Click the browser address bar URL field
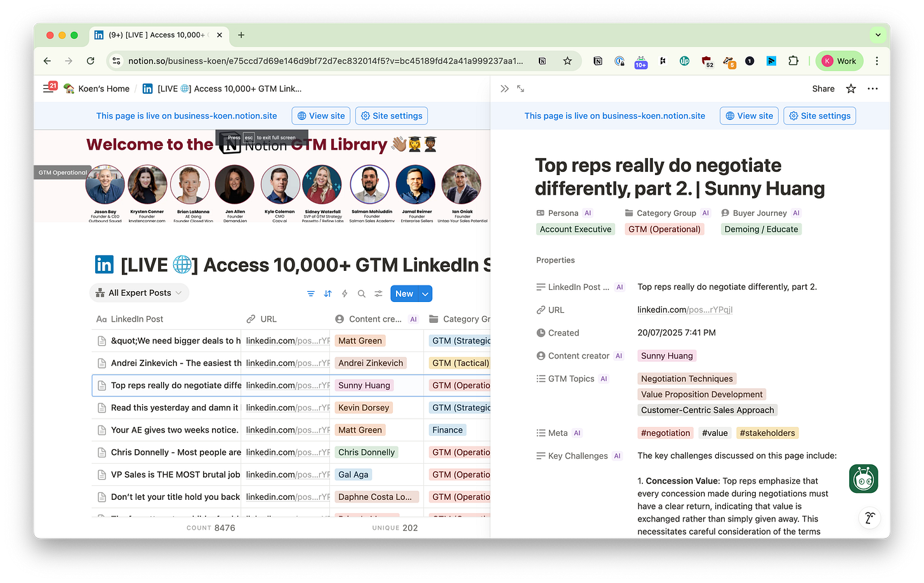This screenshot has width=924, height=583. pos(326,61)
